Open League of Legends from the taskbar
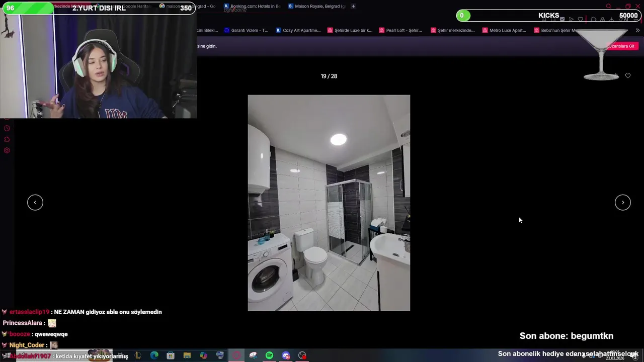 138,355
